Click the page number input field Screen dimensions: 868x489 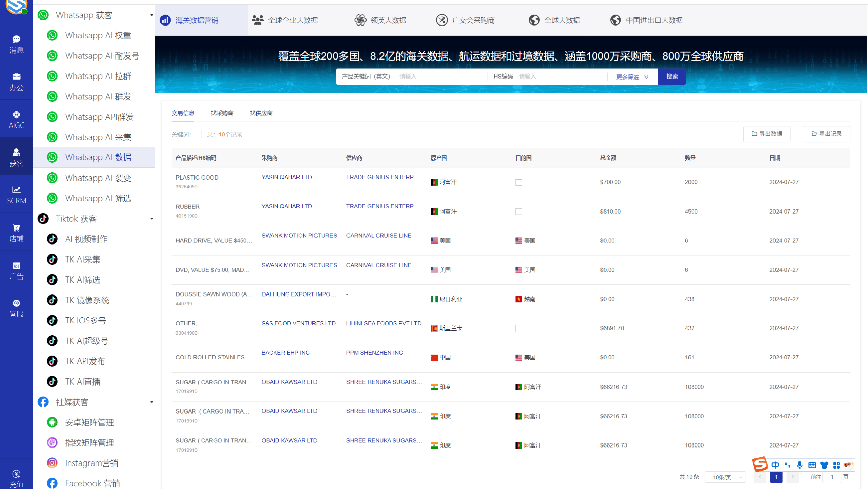pyautogui.click(x=832, y=477)
